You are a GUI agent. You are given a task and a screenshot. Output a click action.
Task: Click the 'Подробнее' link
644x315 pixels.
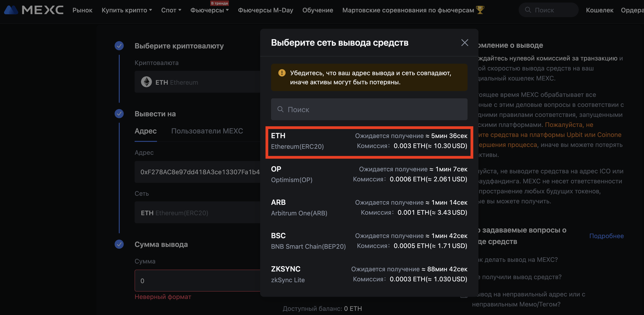(606, 236)
